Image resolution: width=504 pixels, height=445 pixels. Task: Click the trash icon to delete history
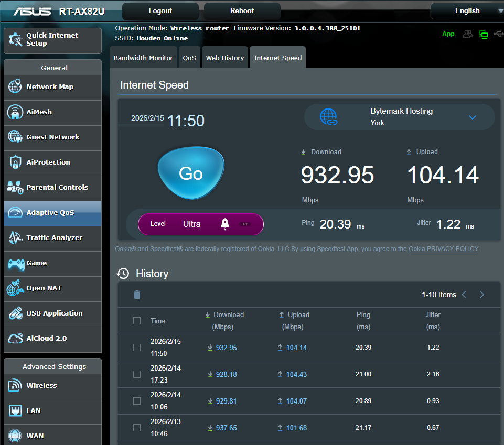(x=137, y=295)
